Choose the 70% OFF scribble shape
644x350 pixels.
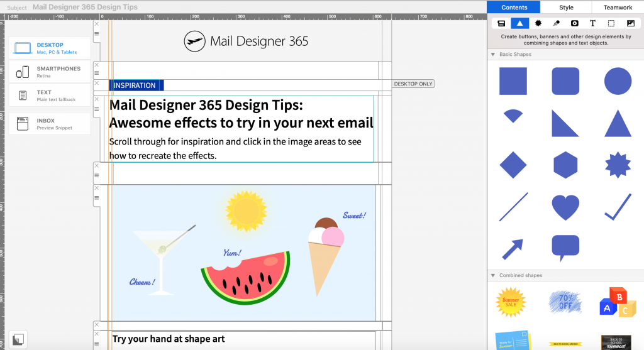tap(565, 303)
